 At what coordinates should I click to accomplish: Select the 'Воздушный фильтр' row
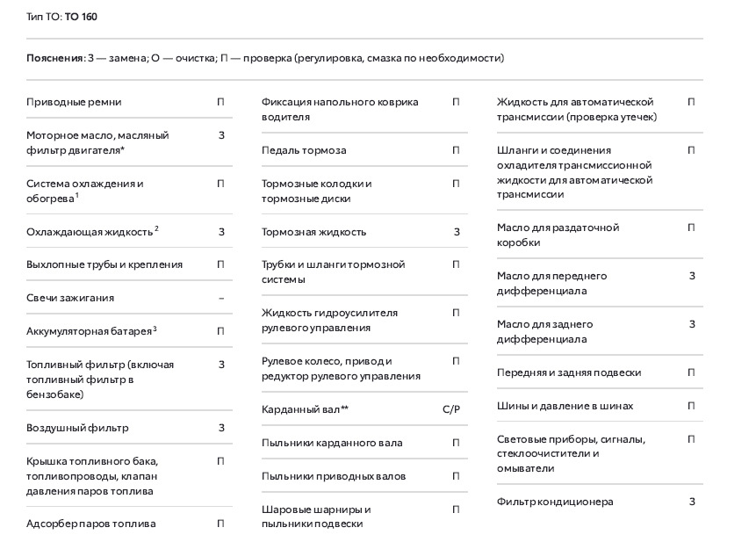click(x=77, y=428)
